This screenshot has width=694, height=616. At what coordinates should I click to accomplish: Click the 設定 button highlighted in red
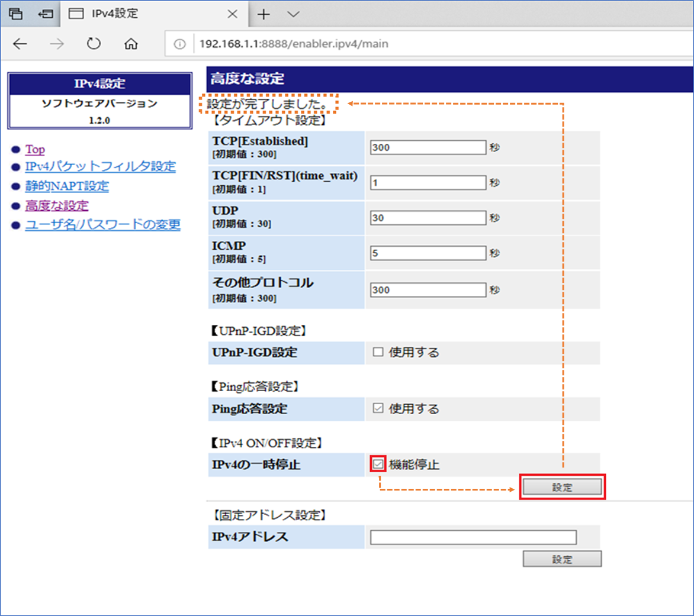[x=562, y=487]
